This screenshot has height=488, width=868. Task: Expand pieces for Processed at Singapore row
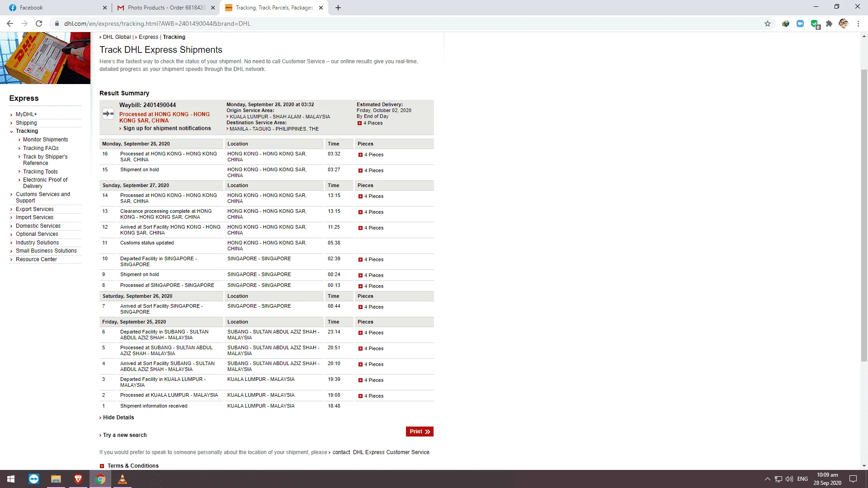coord(360,286)
